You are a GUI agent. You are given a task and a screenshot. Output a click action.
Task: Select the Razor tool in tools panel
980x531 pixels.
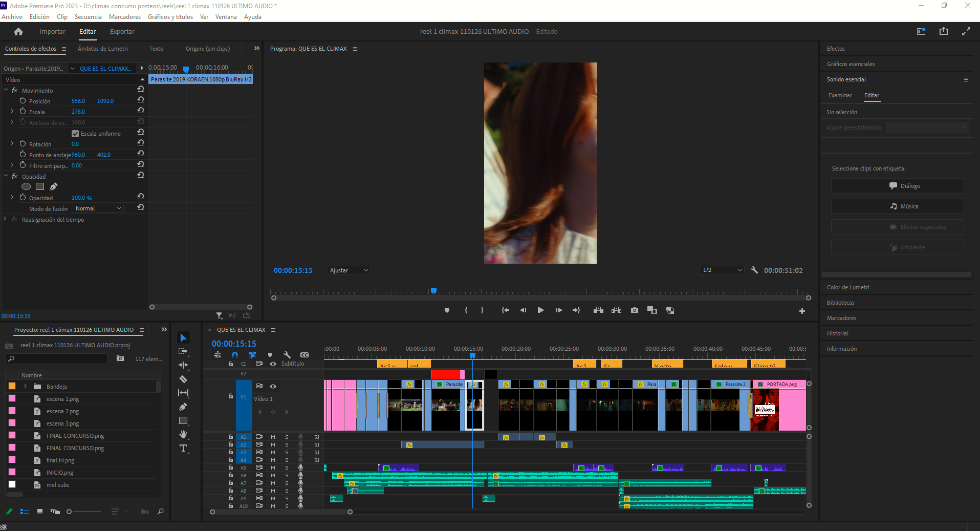click(183, 379)
